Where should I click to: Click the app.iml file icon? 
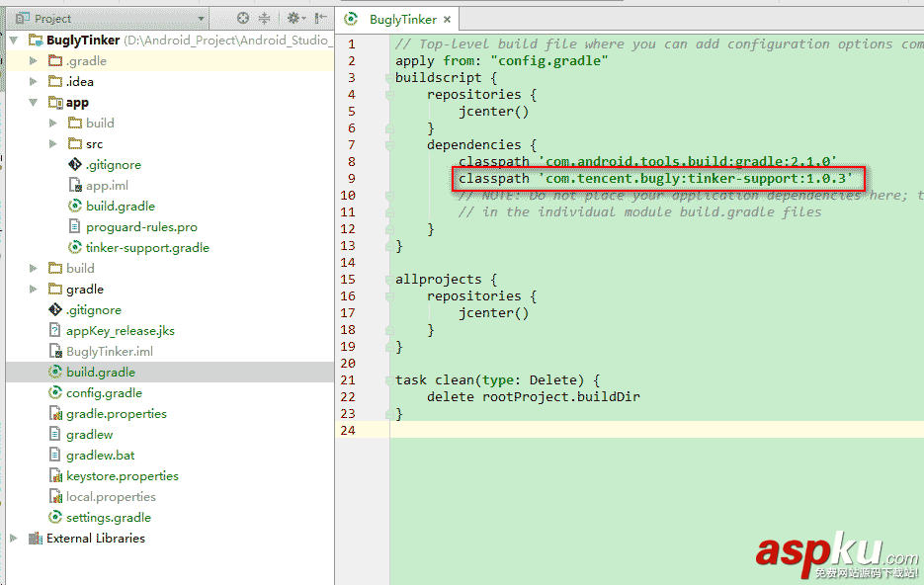pyautogui.click(x=75, y=186)
